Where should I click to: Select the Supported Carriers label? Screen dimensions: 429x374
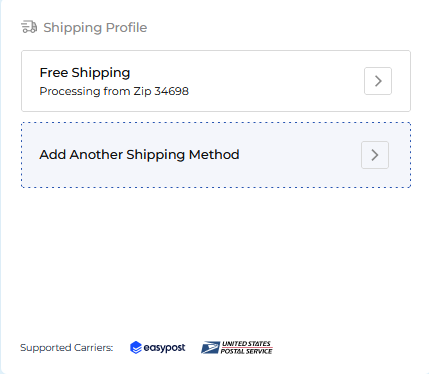coord(67,348)
